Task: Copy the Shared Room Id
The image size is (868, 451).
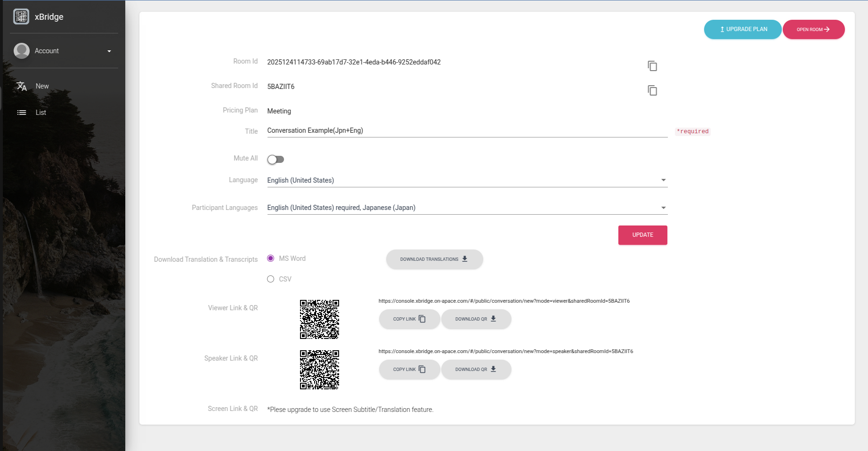Action: [x=652, y=90]
